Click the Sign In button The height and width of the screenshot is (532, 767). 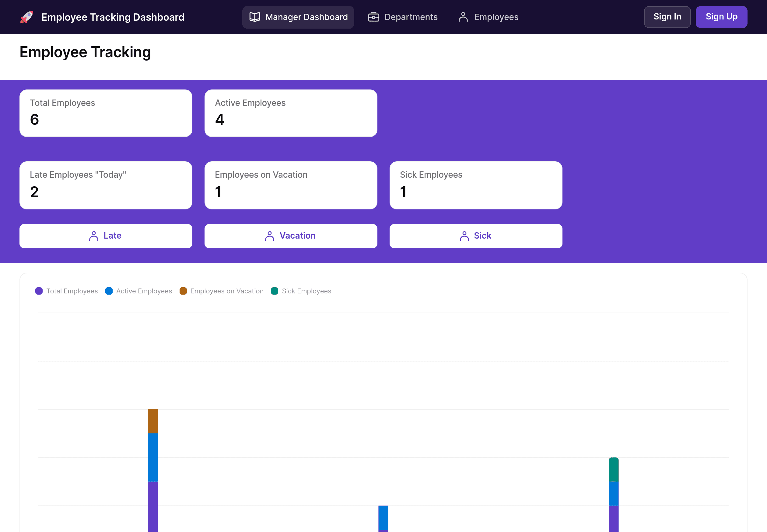coord(667,17)
